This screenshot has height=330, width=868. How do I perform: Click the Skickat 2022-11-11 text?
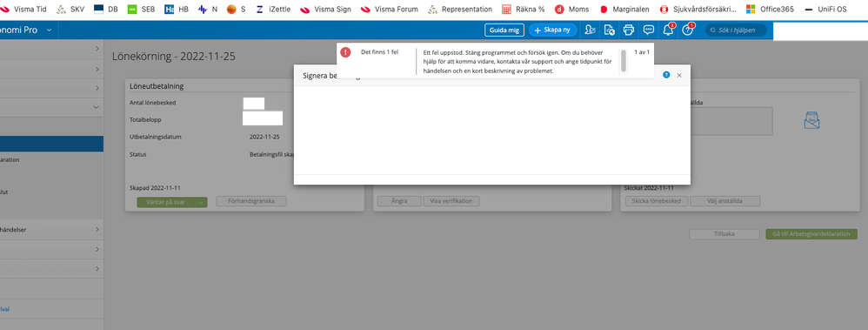(649, 189)
